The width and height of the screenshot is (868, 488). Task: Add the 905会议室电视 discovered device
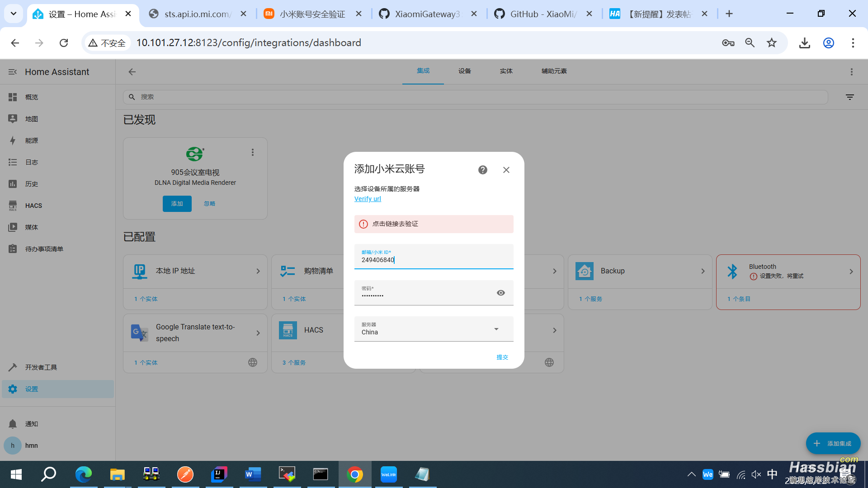pyautogui.click(x=177, y=204)
